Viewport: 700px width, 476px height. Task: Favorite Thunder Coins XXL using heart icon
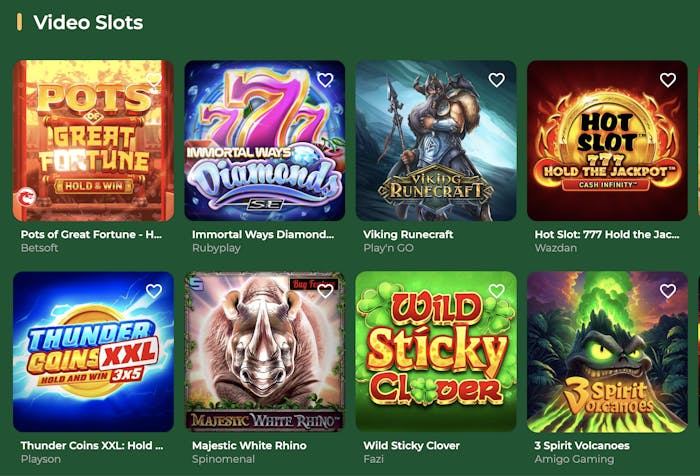(154, 291)
